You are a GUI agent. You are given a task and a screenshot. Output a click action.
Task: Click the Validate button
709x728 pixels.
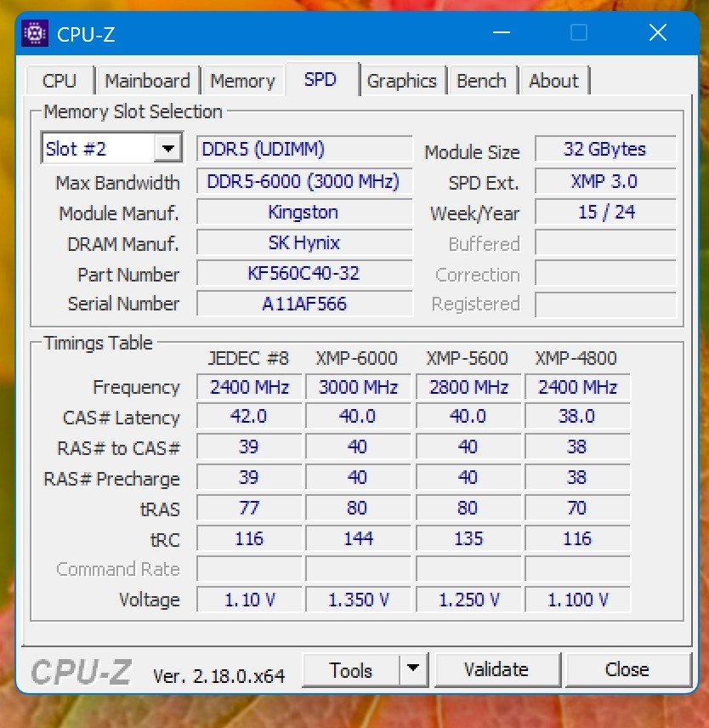pos(497,670)
